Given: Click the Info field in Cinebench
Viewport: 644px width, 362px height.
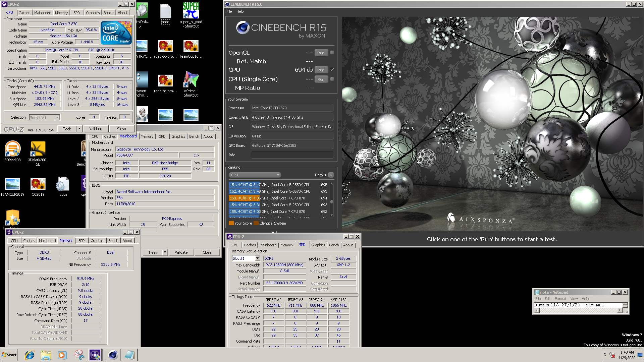Looking at the screenshot, I should click(x=292, y=155).
